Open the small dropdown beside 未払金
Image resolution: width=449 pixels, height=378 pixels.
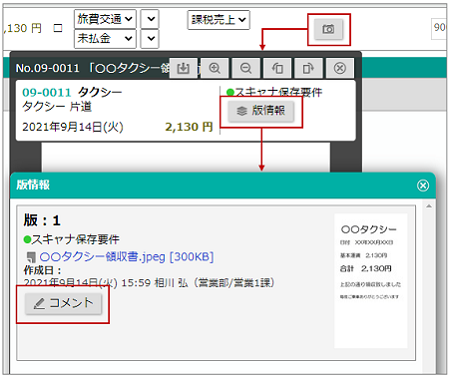150,39
